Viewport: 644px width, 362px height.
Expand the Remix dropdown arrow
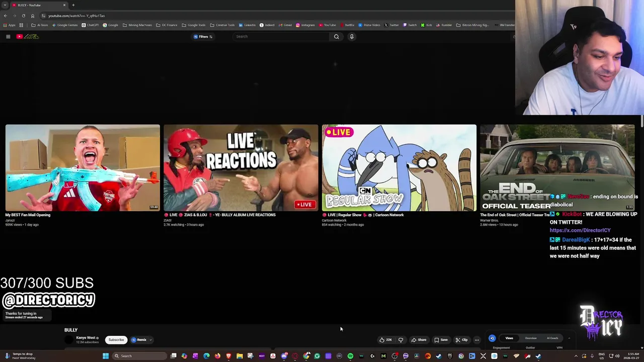(x=150, y=340)
